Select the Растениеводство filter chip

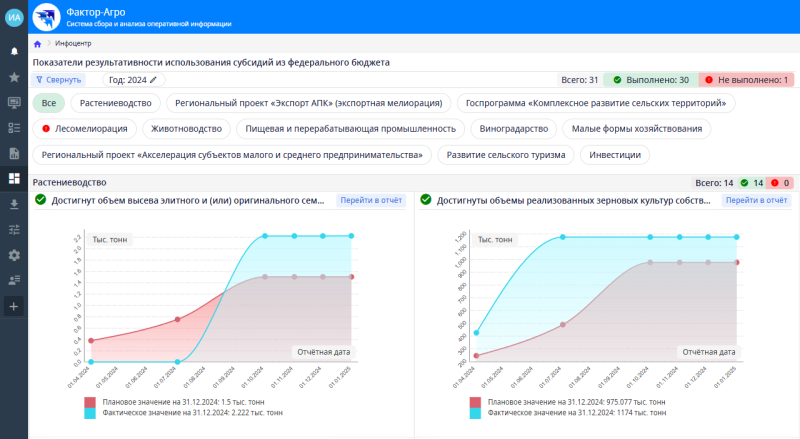116,103
